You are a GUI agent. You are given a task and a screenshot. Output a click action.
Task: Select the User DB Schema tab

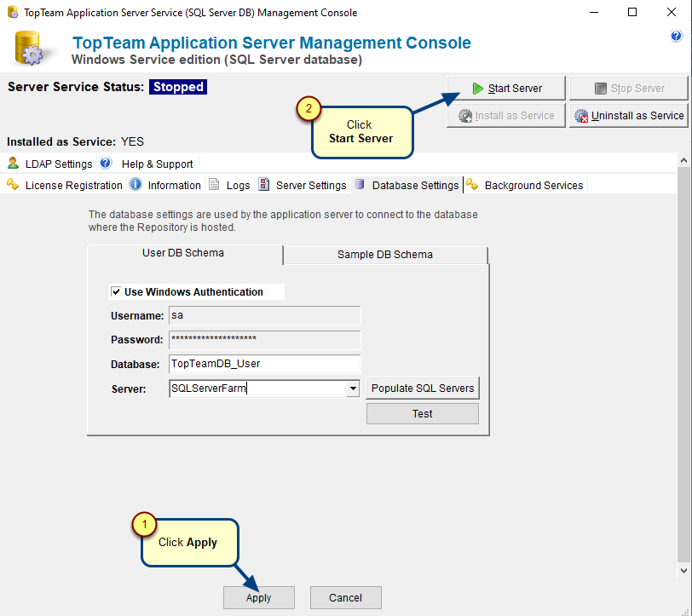[185, 254]
